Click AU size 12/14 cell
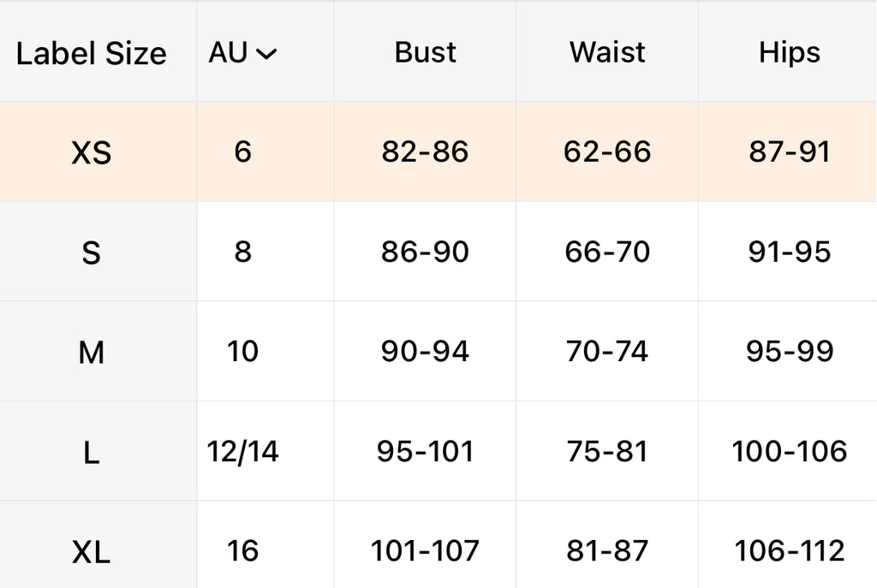The height and width of the screenshot is (588, 877). [242, 452]
